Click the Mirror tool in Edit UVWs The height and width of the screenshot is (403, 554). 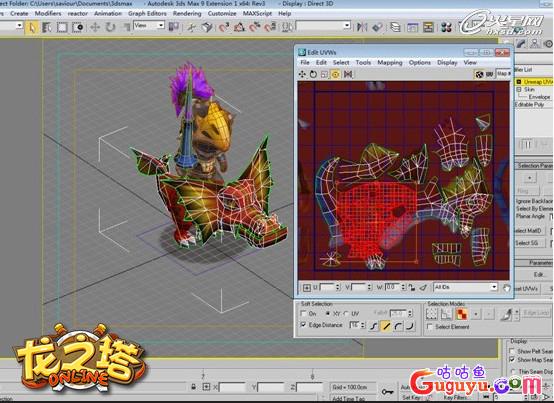point(348,74)
